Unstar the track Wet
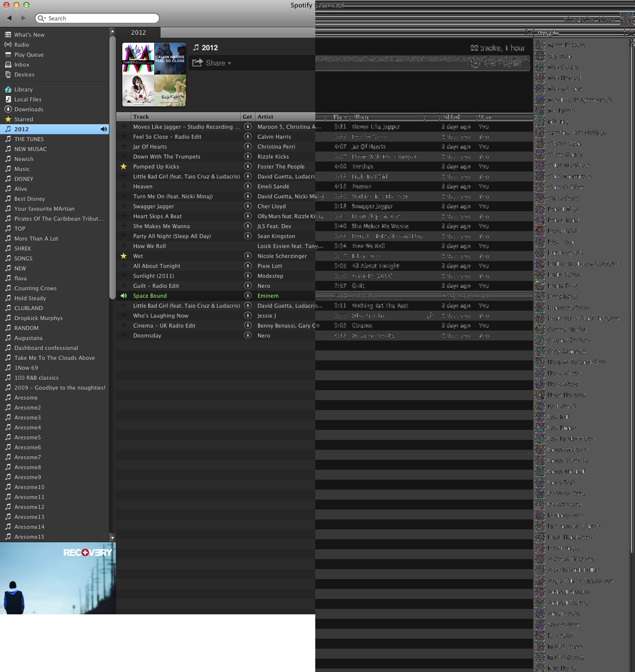Screen dimensions: 635x672 (x=124, y=256)
